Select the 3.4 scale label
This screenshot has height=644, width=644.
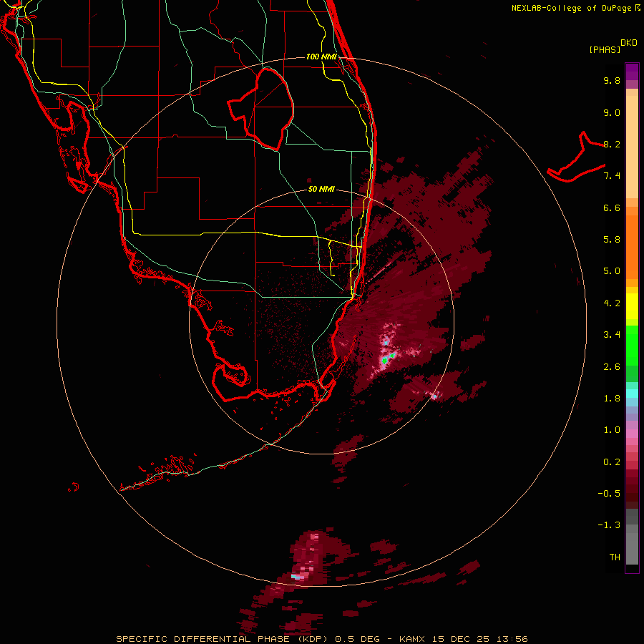[x=612, y=335]
